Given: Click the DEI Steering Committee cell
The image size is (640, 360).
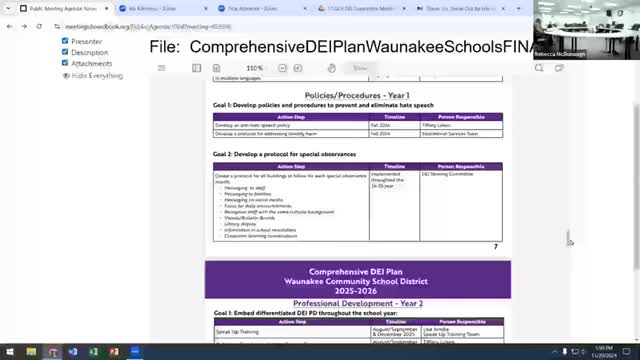Looking at the screenshot, I should tap(461, 206).
